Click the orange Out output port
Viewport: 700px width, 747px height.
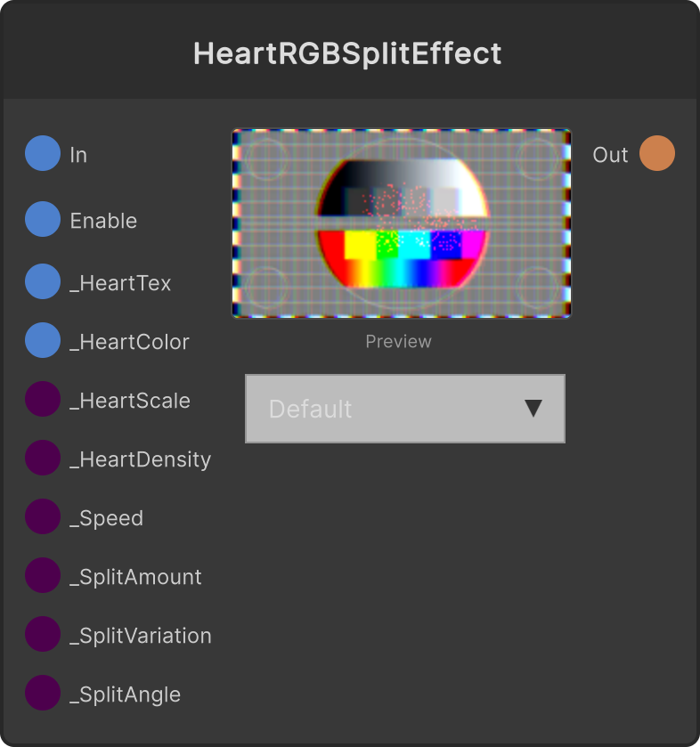pyautogui.click(x=657, y=153)
